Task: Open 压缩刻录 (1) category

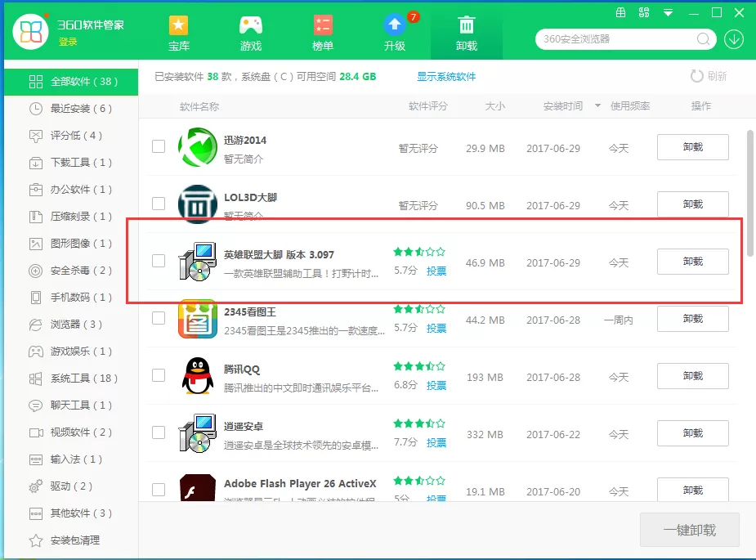Action: (71, 217)
